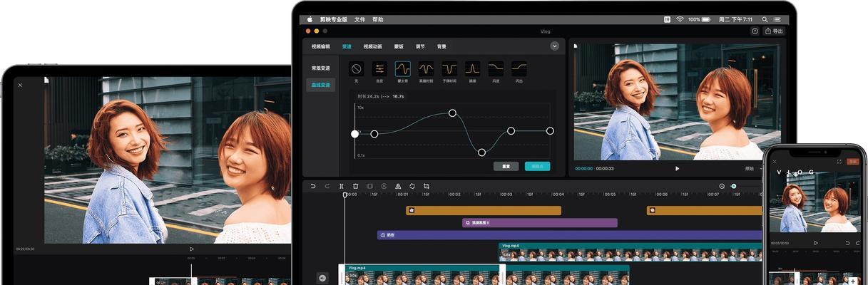Viewport: 868px width, 285px height.
Task: Click the 重置 reset button under the curve
Action: coord(506,166)
